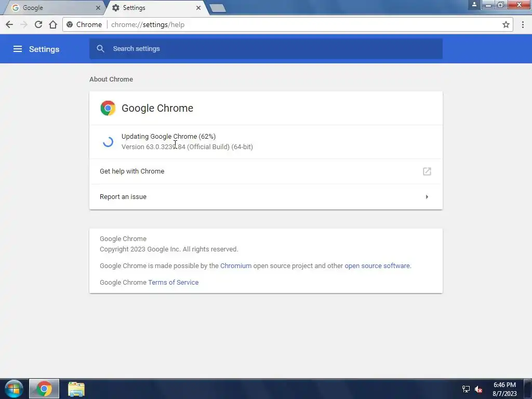Image resolution: width=532 pixels, height=399 pixels.
Task: Open Terms of Service link
Action: [x=174, y=282]
